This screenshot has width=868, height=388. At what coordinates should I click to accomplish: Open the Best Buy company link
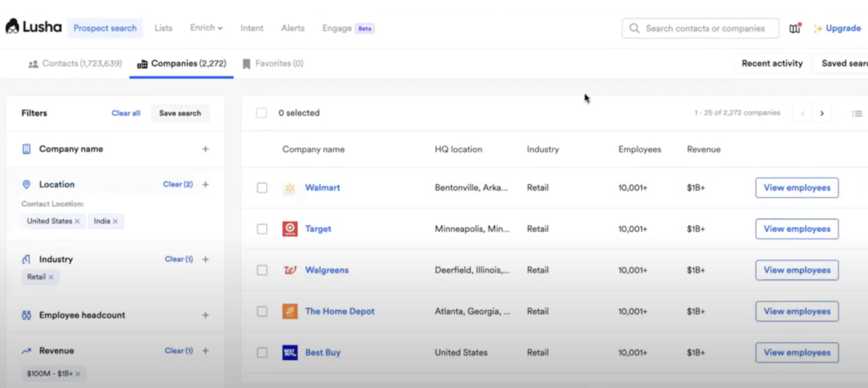323,352
